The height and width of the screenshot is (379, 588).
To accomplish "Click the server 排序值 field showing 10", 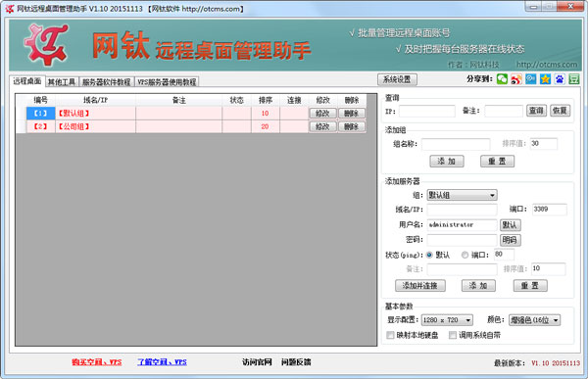I will point(548,268).
